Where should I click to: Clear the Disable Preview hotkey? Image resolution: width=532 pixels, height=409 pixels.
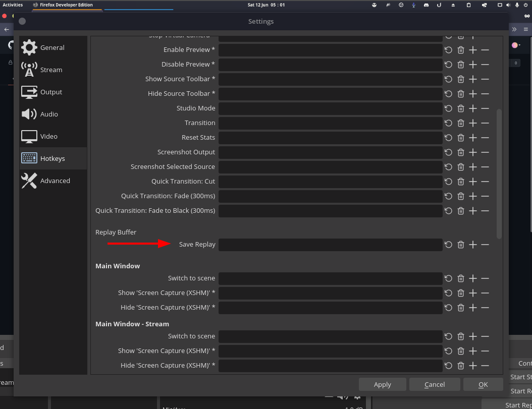point(461,65)
